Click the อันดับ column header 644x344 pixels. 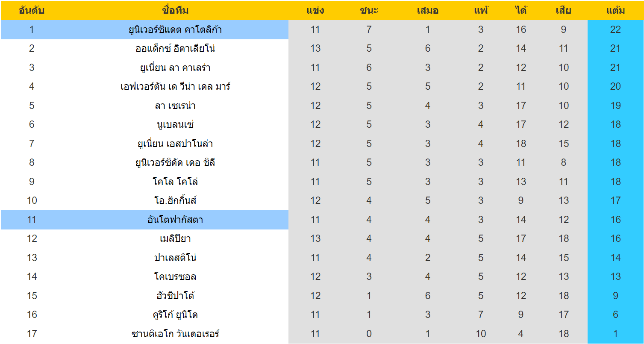point(32,11)
